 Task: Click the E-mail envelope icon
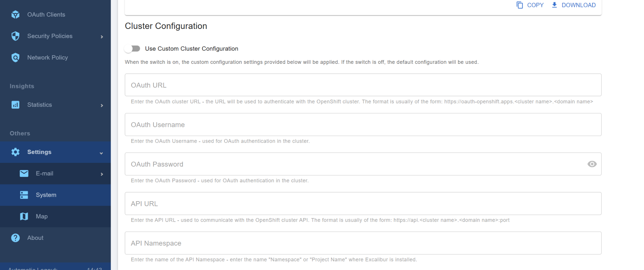pyautogui.click(x=24, y=174)
